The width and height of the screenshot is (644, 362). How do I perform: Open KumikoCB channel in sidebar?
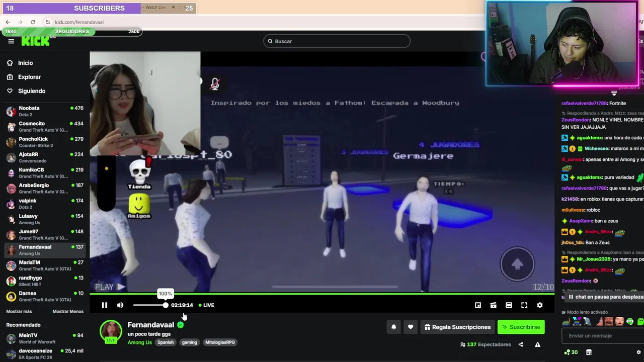45,173
